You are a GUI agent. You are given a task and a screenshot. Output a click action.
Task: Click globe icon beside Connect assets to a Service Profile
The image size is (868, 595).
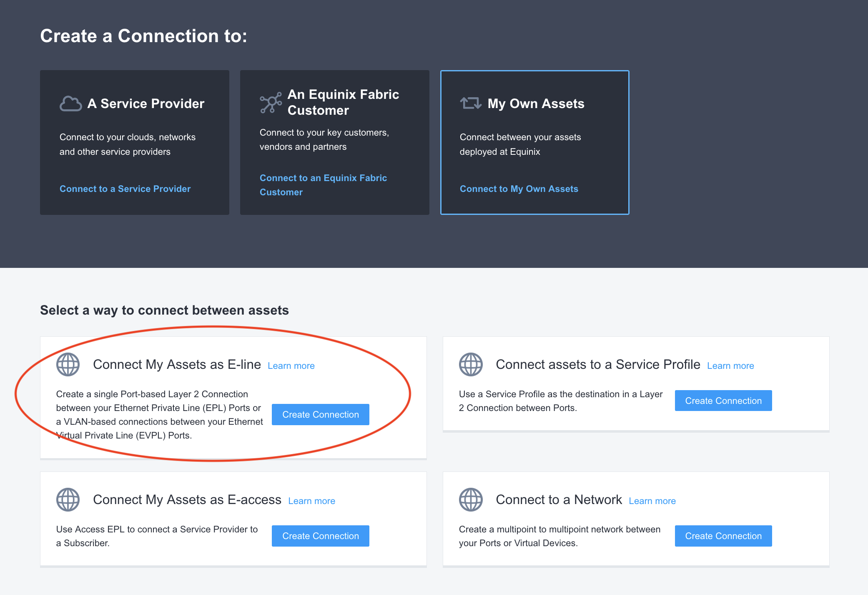click(x=471, y=364)
